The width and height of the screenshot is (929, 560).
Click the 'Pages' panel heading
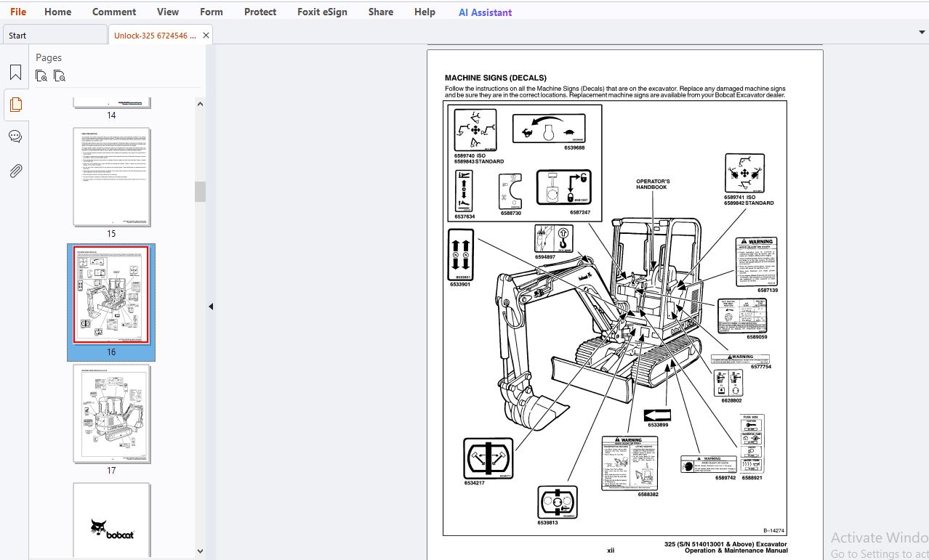(x=49, y=57)
